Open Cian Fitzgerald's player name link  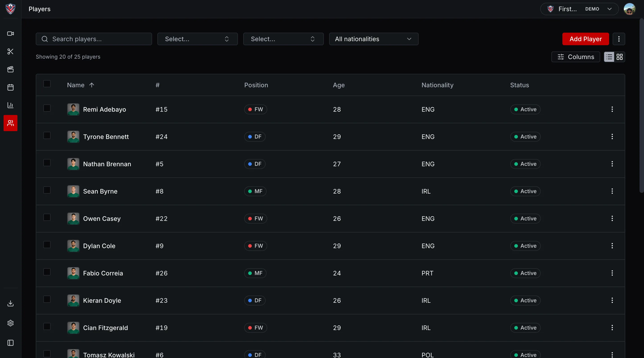point(106,328)
